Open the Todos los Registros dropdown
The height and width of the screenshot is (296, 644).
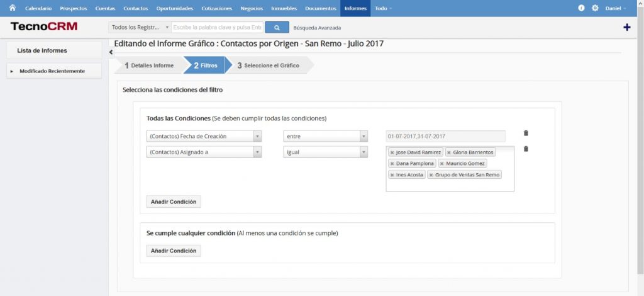pyautogui.click(x=140, y=28)
